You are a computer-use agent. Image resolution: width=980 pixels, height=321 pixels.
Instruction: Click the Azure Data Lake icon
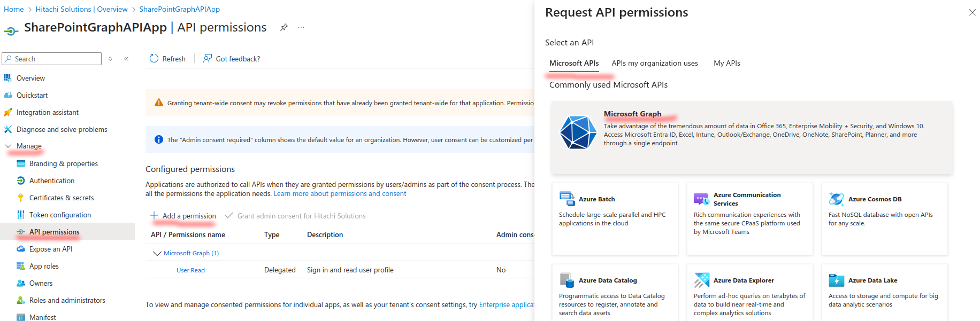coord(837,280)
